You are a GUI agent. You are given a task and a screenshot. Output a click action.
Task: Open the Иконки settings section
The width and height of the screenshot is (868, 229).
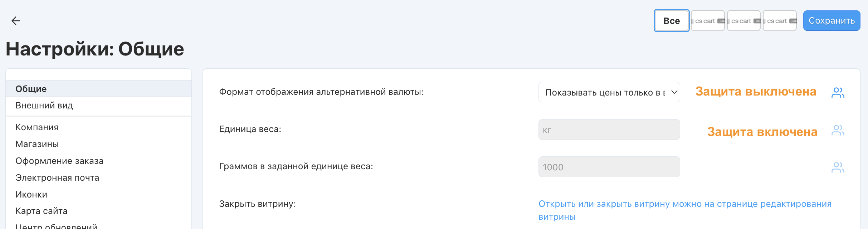click(31, 195)
